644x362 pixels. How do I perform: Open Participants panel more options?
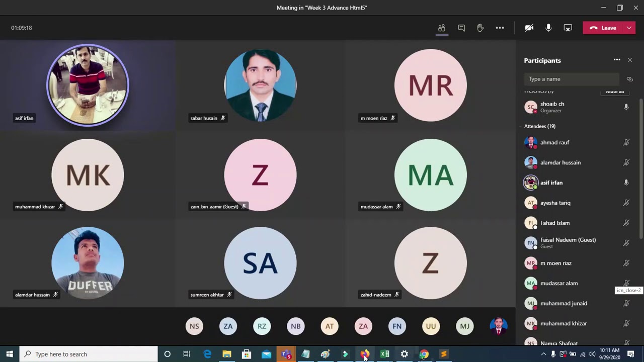point(617,60)
